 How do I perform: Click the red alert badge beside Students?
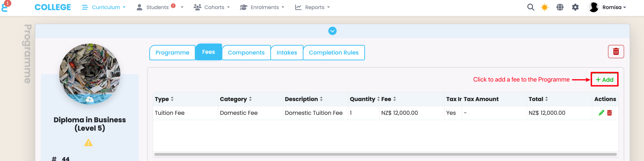[x=173, y=6]
